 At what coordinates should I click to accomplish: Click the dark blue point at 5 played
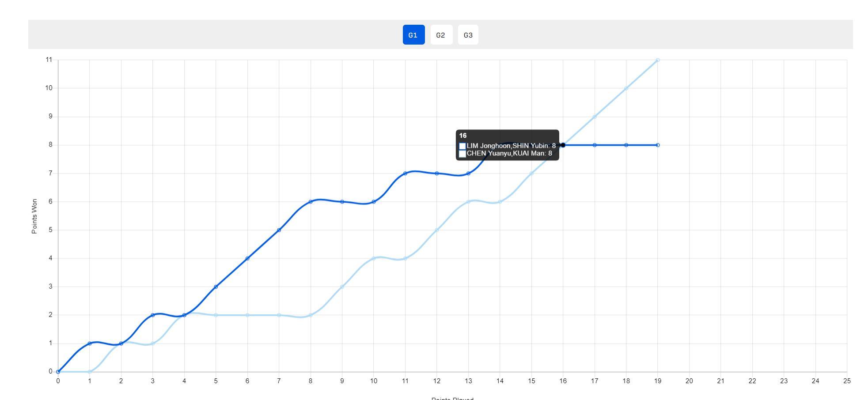[x=216, y=287]
